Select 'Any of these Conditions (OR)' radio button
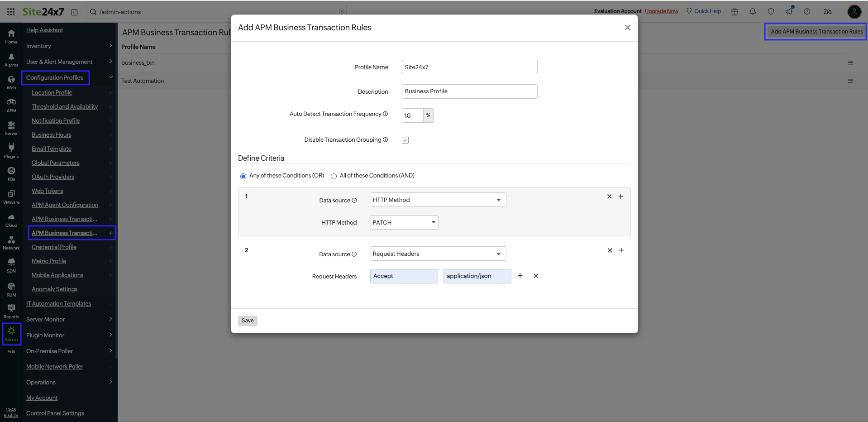The width and height of the screenshot is (868, 422). 243,176
